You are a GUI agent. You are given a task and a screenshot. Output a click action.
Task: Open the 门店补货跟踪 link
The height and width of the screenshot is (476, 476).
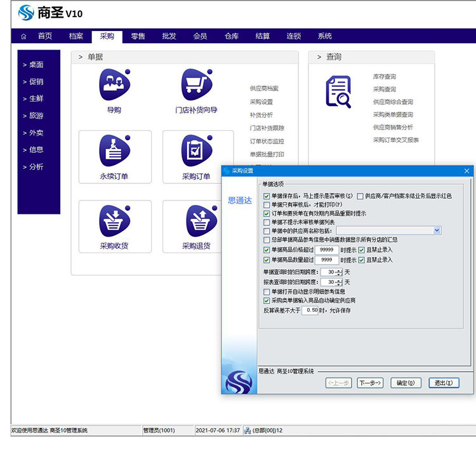coord(267,128)
